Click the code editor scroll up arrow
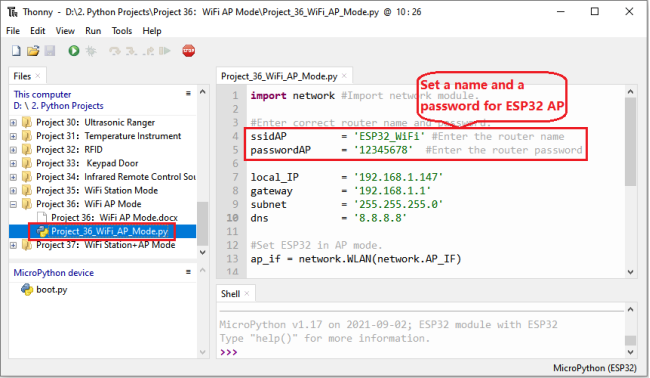650x378 pixels. [631, 92]
